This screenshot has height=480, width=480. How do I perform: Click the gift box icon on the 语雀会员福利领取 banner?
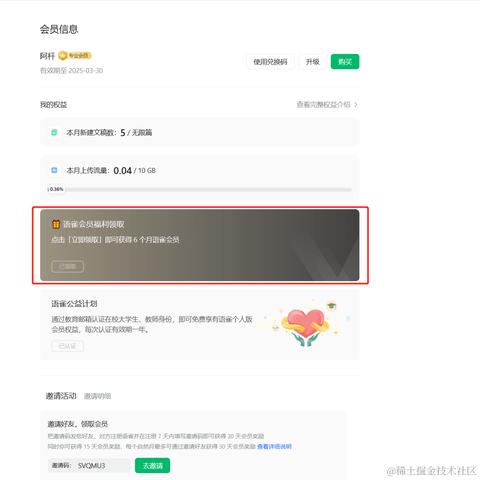click(56, 224)
